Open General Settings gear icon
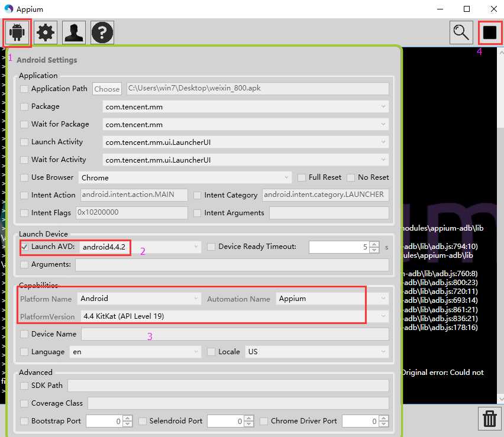This screenshot has width=504, height=437. click(x=46, y=33)
